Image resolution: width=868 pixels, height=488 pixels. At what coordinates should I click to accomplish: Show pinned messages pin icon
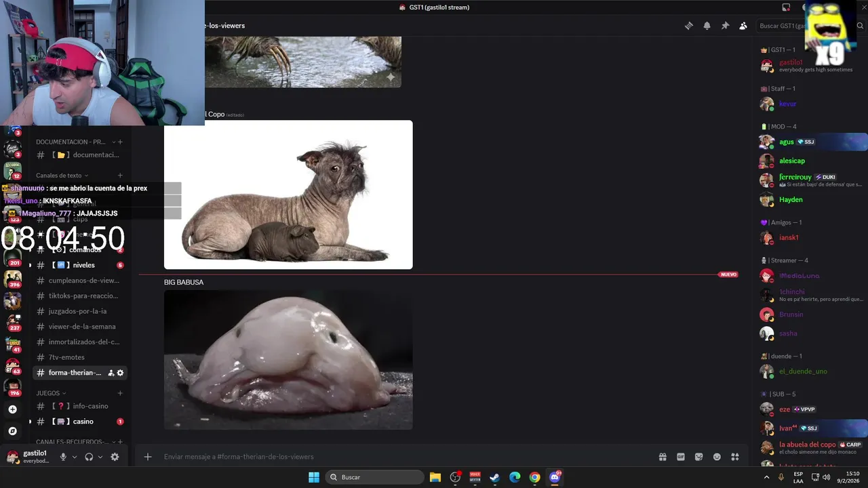[x=725, y=26]
